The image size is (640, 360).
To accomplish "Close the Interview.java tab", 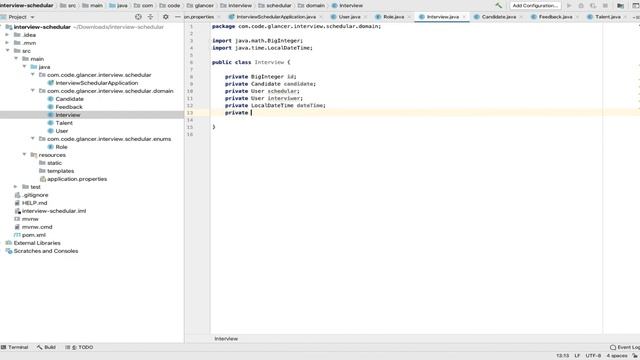I will (x=464, y=17).
